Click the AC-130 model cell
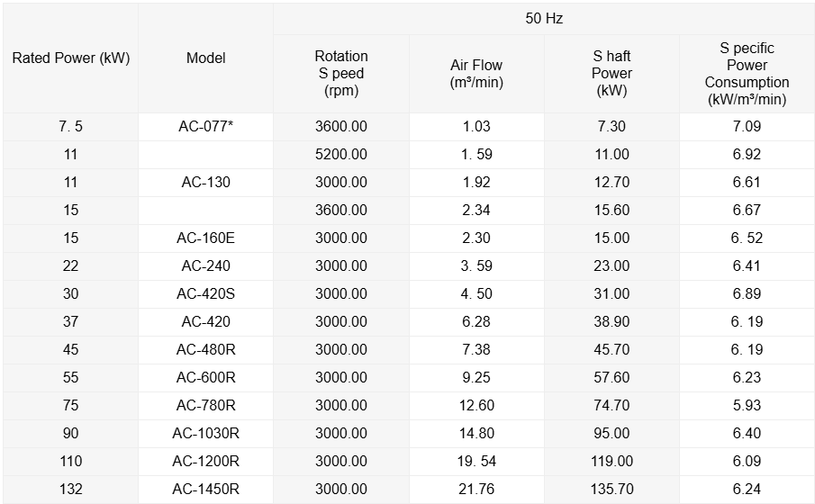Image resolution: width=815 pixels, height=504 pixels. (206, 183)
